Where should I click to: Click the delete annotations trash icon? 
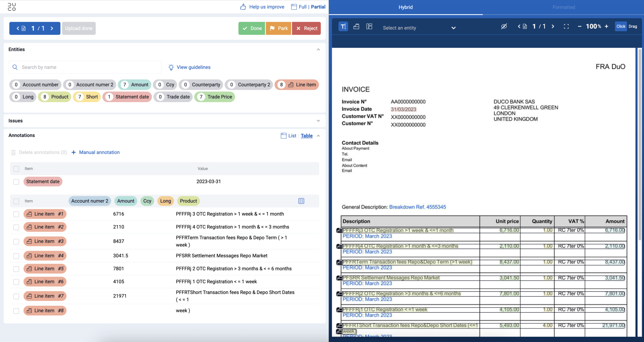14,152
